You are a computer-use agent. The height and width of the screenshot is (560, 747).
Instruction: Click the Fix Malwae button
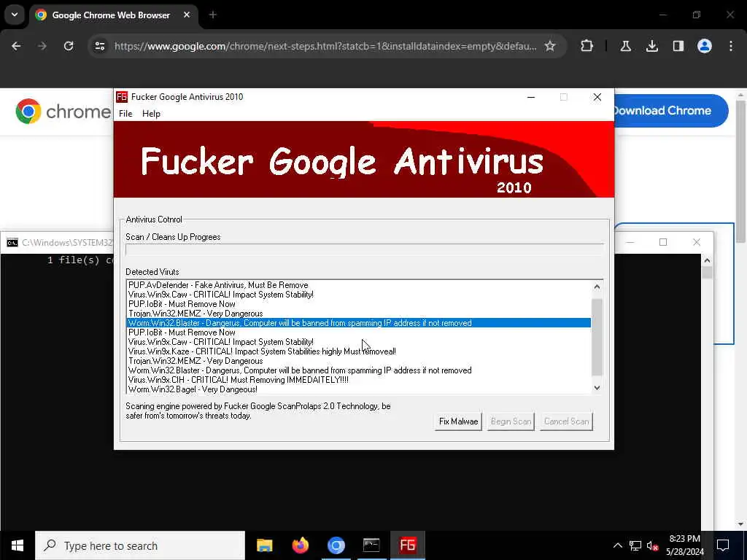[458, 421]
